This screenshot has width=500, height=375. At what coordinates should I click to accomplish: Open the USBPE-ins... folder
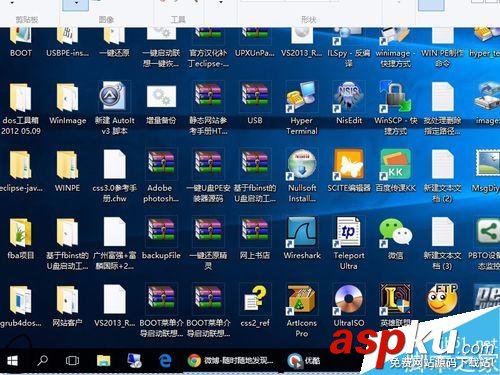pyautogui.click(x=68, y=36)
